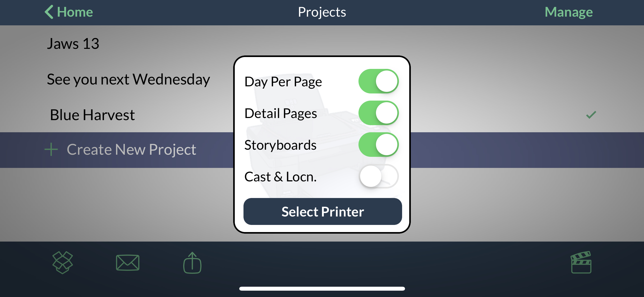Turn off the Day Per Page switch
644x297 pixels.
pyautogui.click(x=378, y=81)
